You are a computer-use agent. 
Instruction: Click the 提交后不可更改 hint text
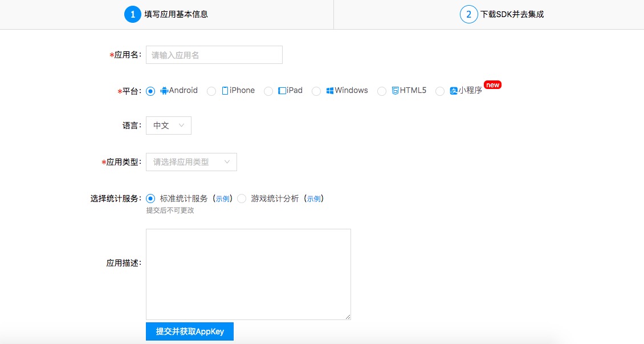170,211
